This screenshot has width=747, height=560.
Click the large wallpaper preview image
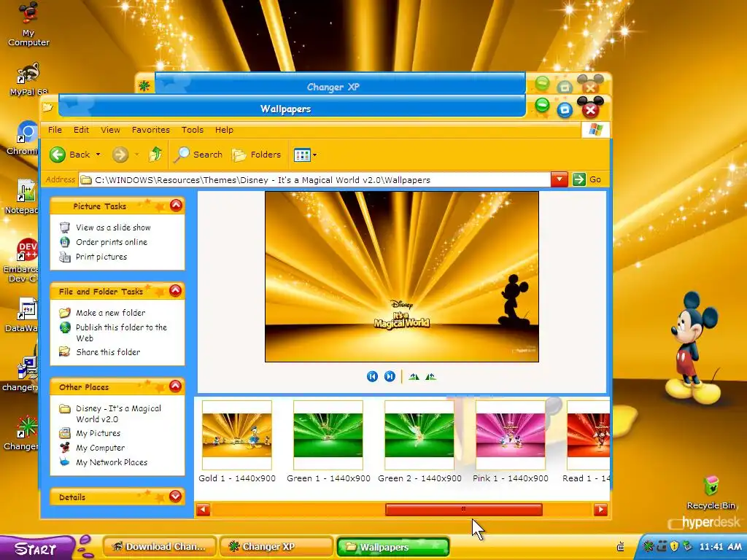pyautogui.click(x=402, y=276)
